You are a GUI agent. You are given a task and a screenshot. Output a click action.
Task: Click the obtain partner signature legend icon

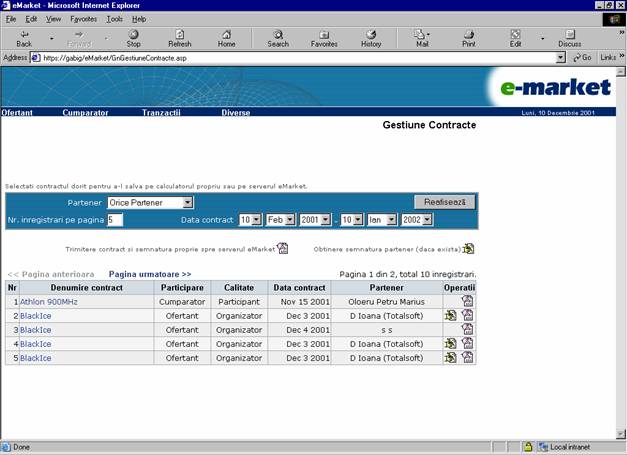[x=468, y=249]
